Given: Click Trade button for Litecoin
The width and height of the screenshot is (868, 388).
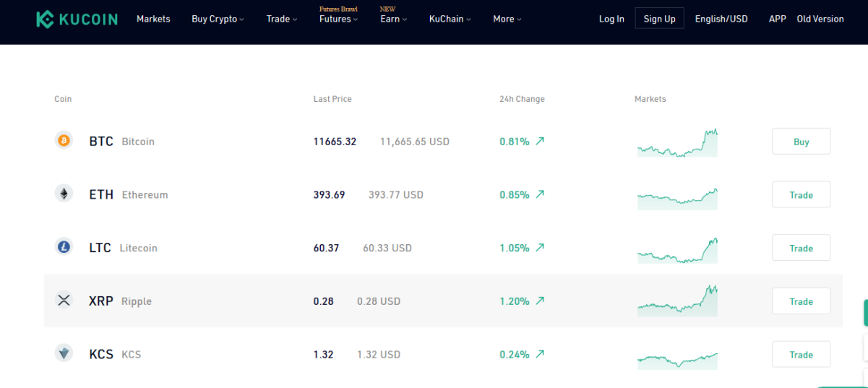Looking at the screenshot, I should click(802, 248).
